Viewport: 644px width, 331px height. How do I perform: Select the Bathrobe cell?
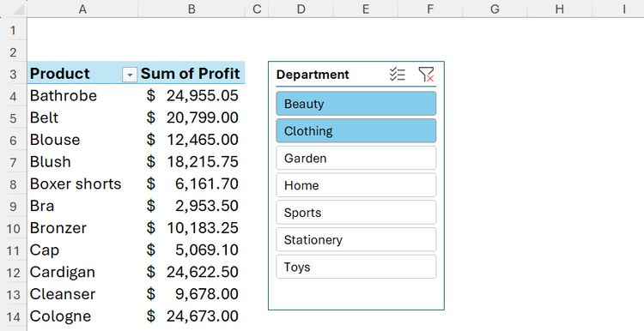[x=82, y=95]
